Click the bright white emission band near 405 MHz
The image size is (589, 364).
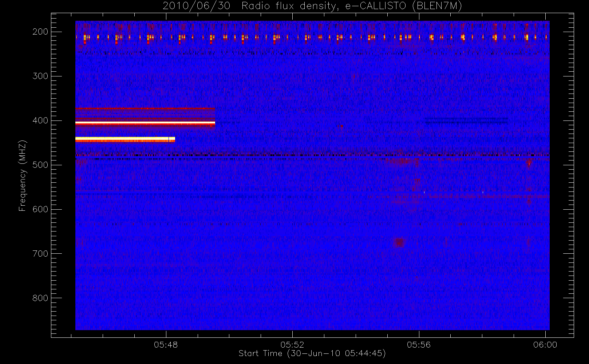145,123
